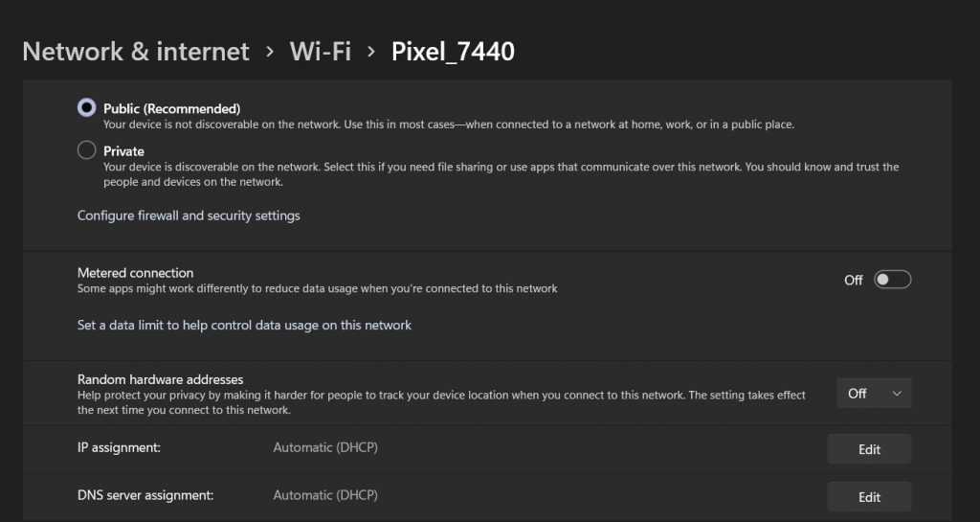Open Configure firewall and security settings

(189, 216)
